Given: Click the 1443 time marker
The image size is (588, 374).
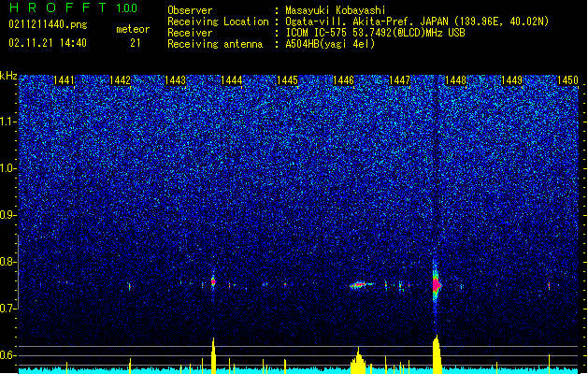Looking at the screenshot, I should point(176,80).
